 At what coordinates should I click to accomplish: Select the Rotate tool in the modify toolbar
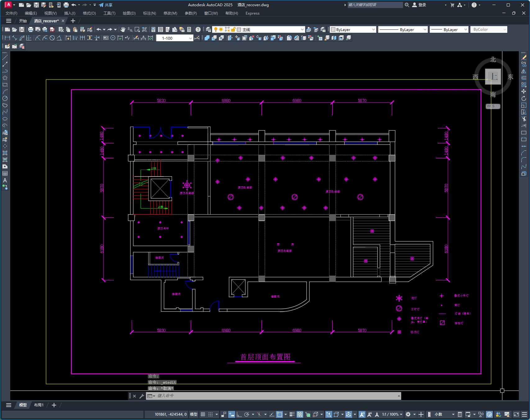pos(524,98)
